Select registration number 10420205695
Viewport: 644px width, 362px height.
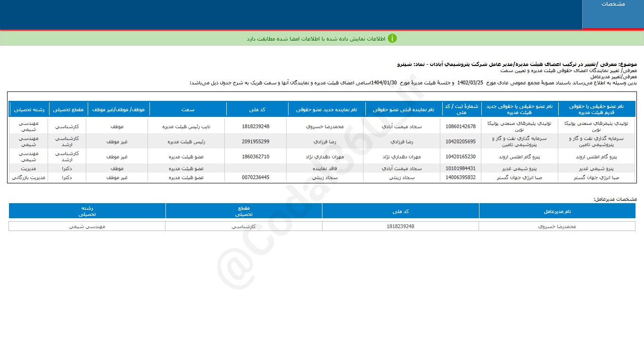coord(461,141)
